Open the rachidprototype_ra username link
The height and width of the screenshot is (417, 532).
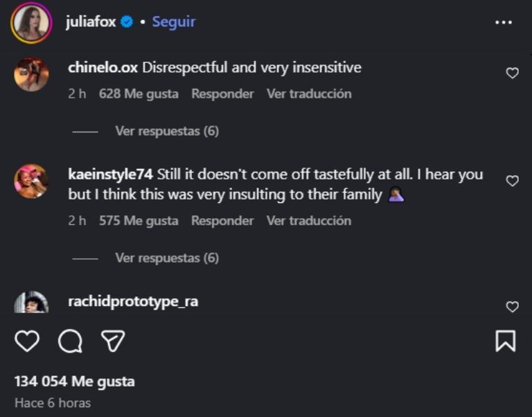[133, 302]
